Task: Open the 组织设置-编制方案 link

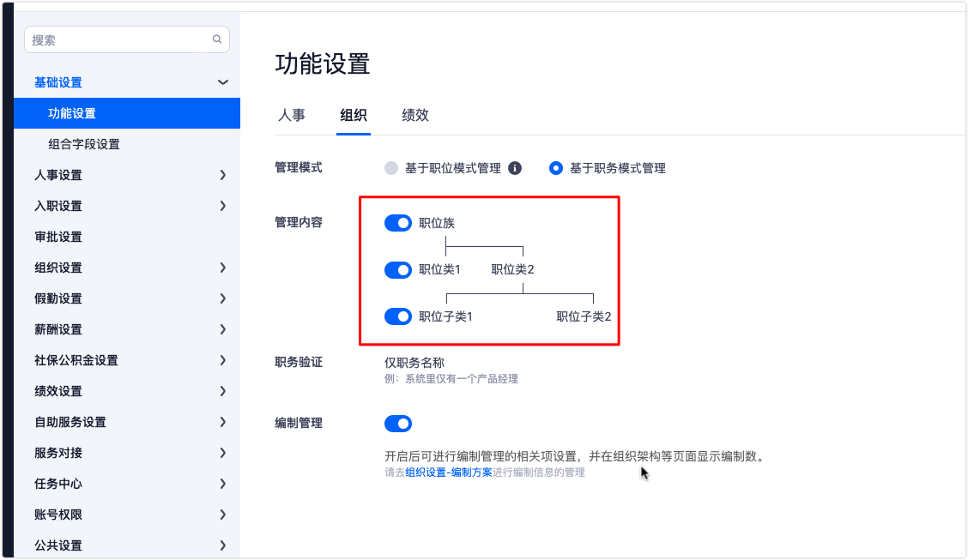Action: tap(449, 473)
